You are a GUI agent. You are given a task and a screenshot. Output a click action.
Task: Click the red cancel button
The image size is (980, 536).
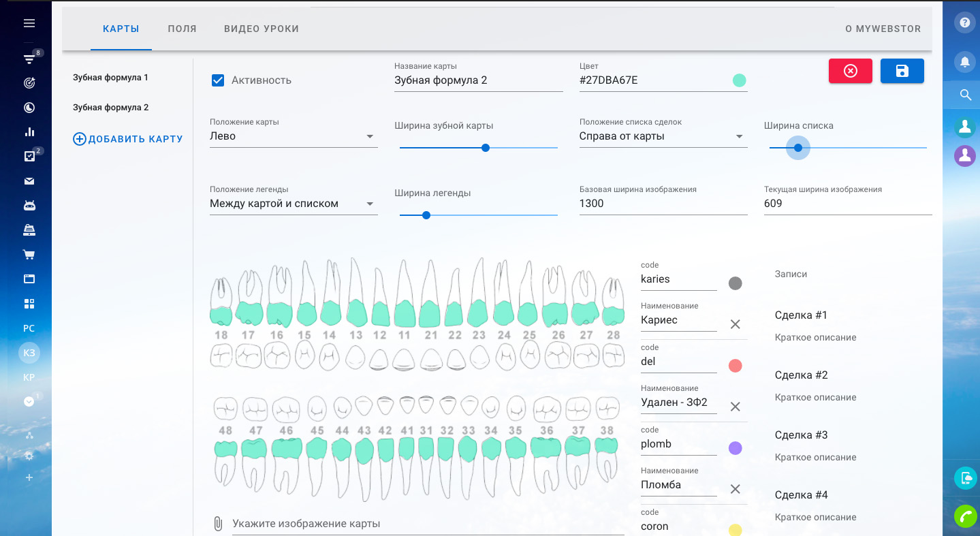pos(850,72)
